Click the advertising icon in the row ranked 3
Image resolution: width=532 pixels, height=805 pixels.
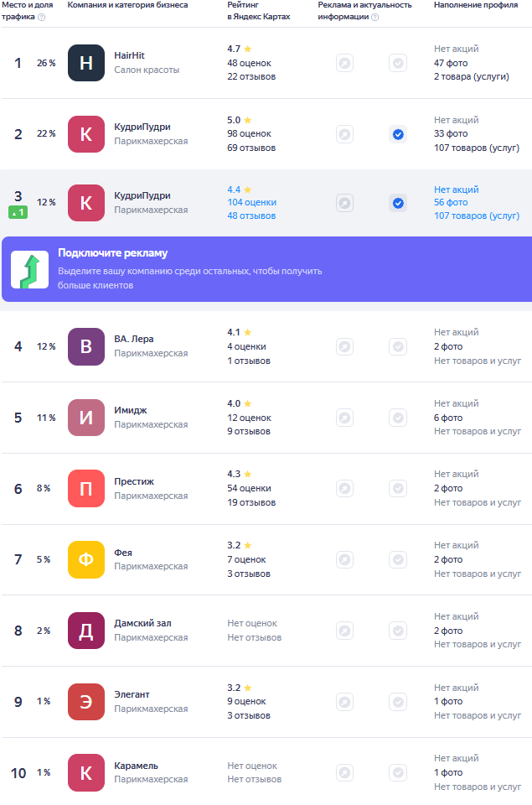click(x=344, y=203)
